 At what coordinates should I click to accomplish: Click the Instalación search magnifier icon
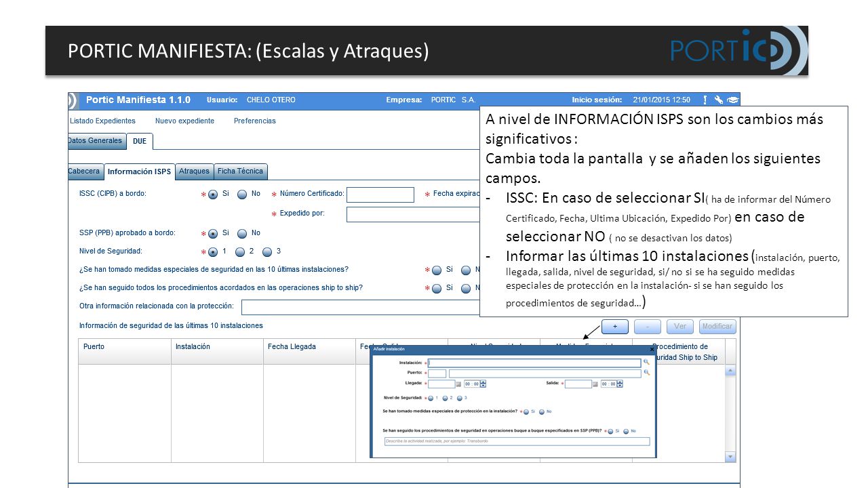646,363
